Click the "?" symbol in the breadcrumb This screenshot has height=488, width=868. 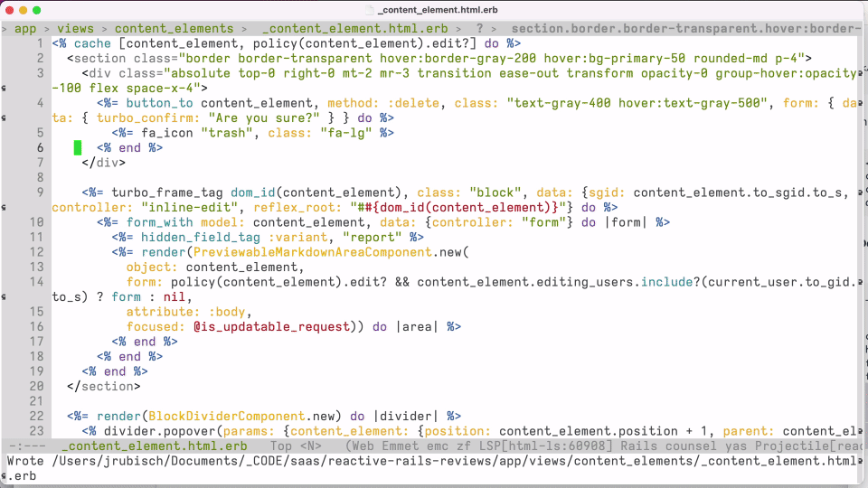(480, 29)
